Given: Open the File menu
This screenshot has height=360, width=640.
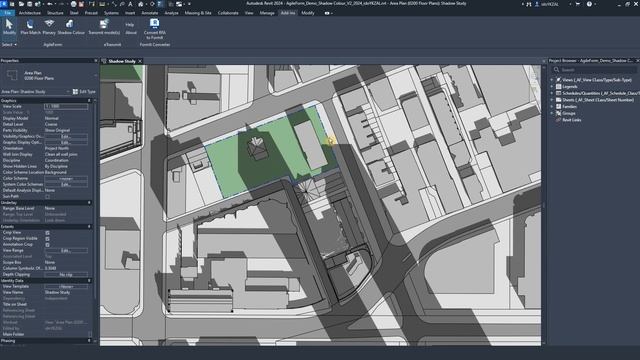Looking at the screenshot, I should (7, 13).
